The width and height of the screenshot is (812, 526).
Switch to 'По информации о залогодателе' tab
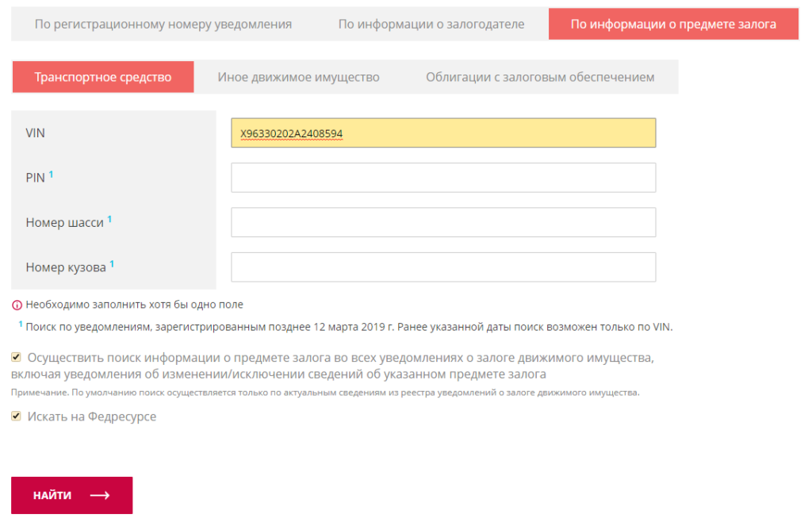click(431, 24)
